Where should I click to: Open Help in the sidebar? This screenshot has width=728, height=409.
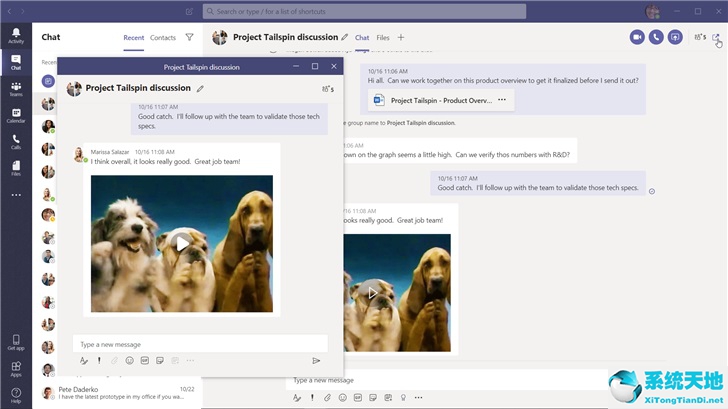click(16, 395)
